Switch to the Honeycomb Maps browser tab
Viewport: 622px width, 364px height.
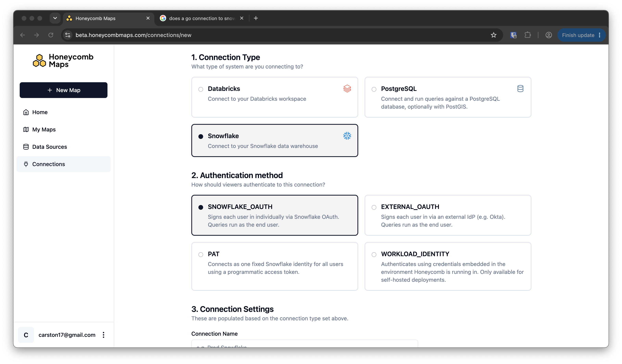click(x=109, y=18)
